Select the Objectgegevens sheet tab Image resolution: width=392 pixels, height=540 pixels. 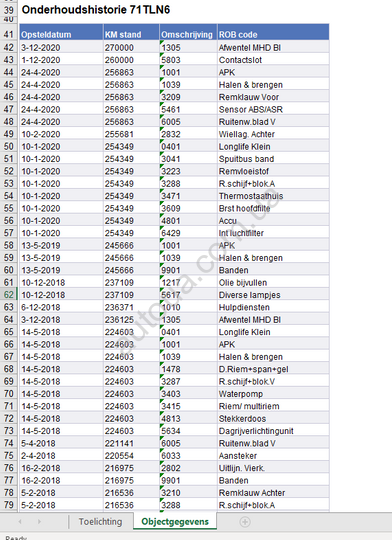[x=175, y=522]
